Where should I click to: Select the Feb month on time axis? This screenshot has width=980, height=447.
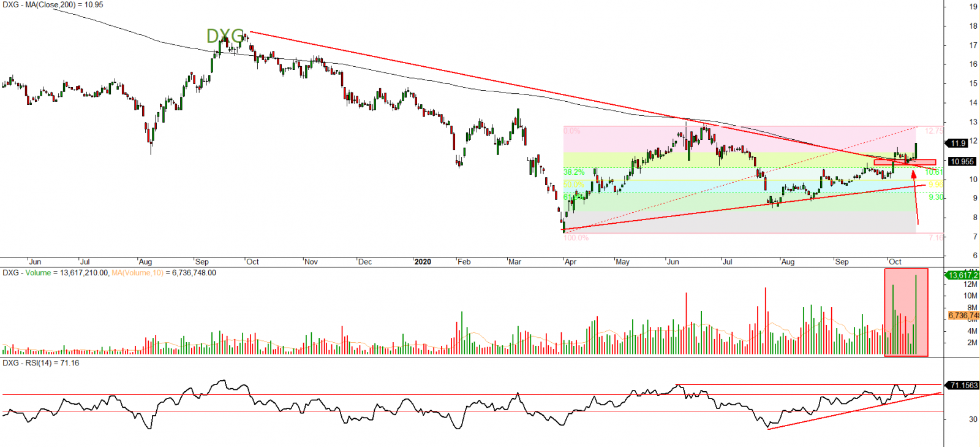464,262
